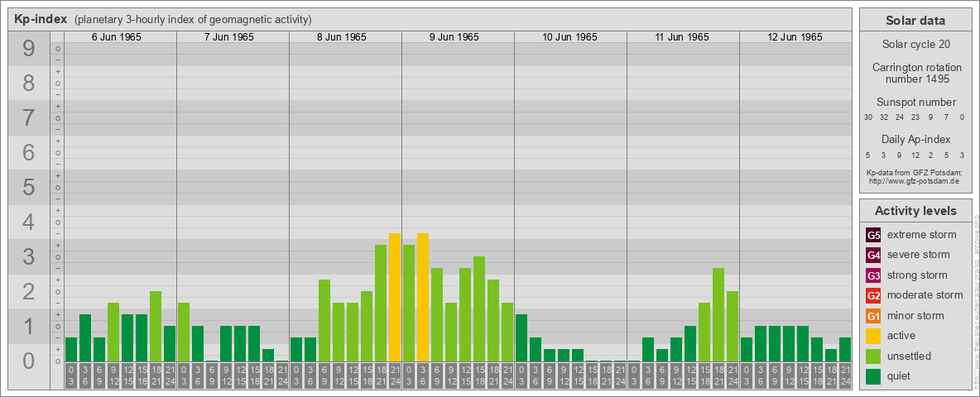Click the Kp-index chart title
980x397 pixels.
tap(41, 19)
